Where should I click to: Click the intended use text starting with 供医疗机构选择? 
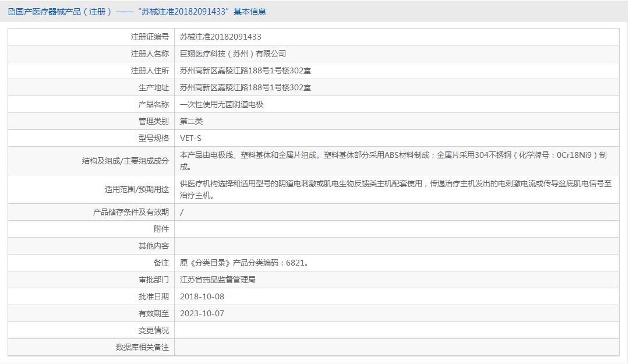coord(395,189)
